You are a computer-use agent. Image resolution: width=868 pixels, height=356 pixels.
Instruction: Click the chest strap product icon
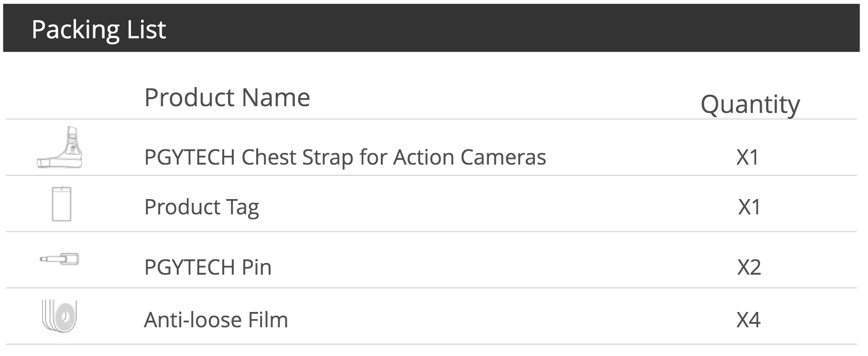point(60,147)
